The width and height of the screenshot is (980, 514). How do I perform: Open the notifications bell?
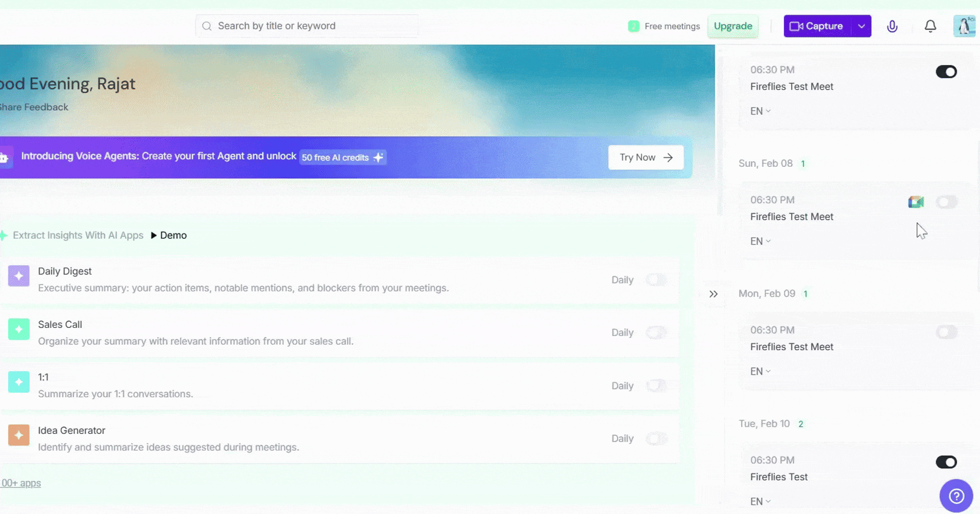click(x=930, y=26)
